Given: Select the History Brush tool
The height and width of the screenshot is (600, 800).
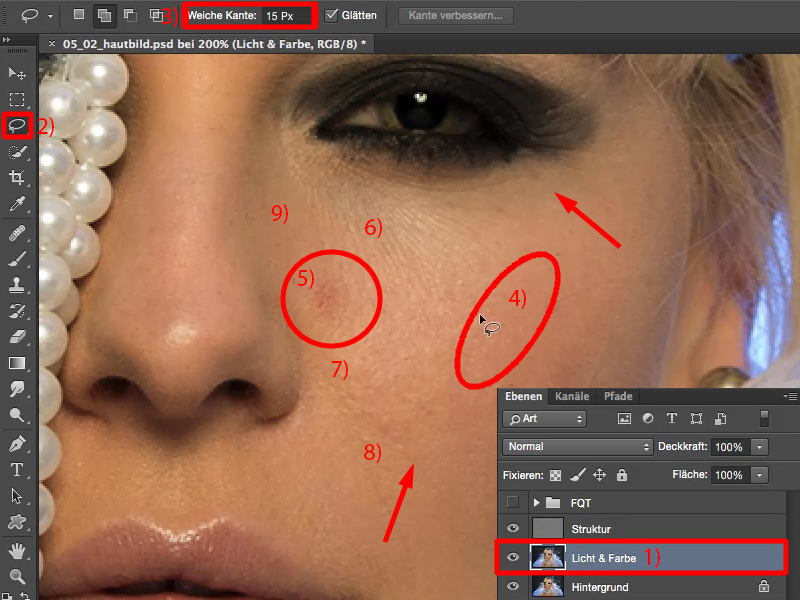Looking at the screenshot, I should click(17, 311).
